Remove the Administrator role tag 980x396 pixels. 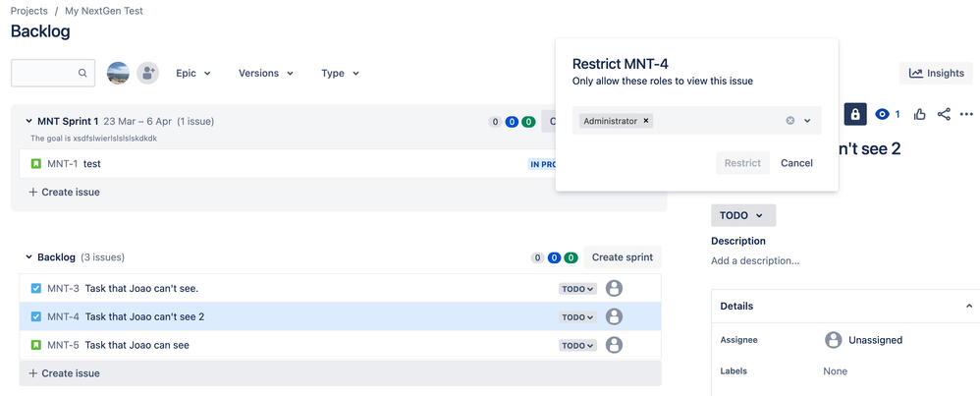646,121
